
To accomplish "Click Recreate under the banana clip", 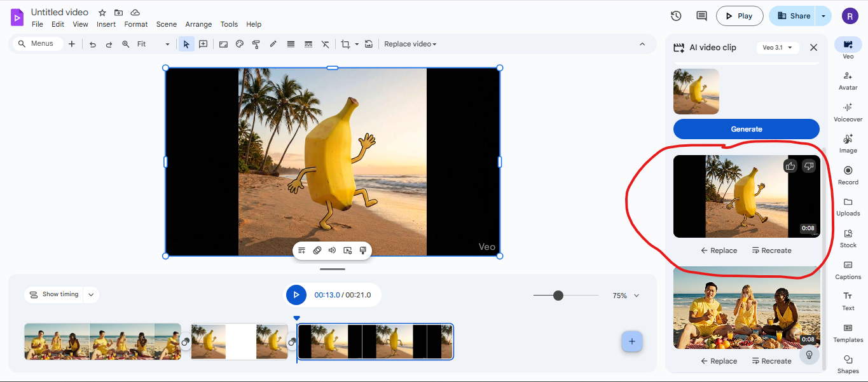I will [771, 250].
